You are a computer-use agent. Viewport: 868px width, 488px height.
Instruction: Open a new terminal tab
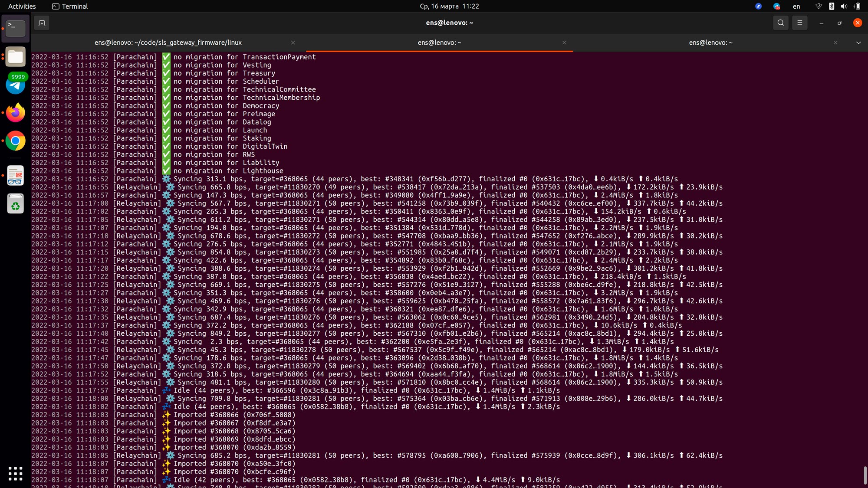(x=42, y=23)
